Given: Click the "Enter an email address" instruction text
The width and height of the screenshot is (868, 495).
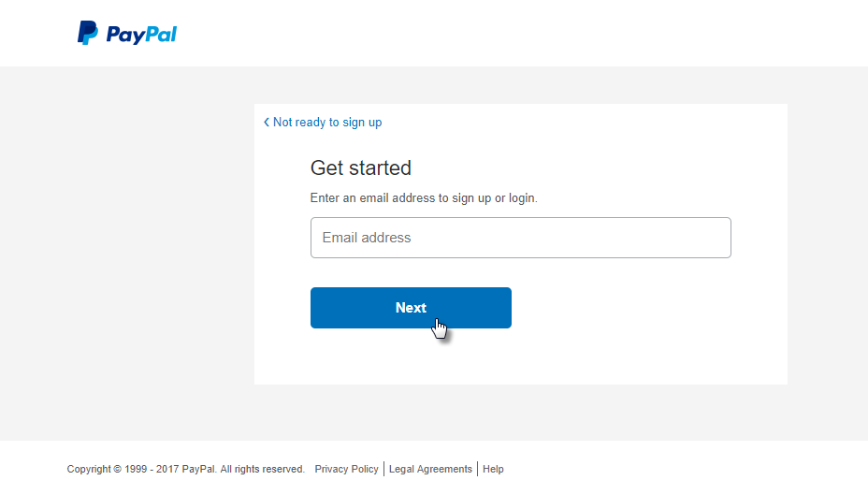Looking at the screenshot, I should pos(424,198).
